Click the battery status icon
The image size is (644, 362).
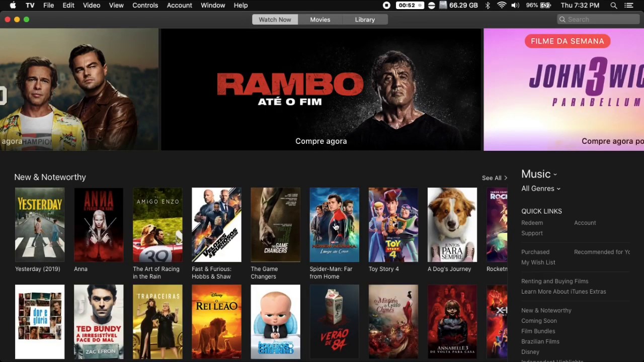point(546,6)
